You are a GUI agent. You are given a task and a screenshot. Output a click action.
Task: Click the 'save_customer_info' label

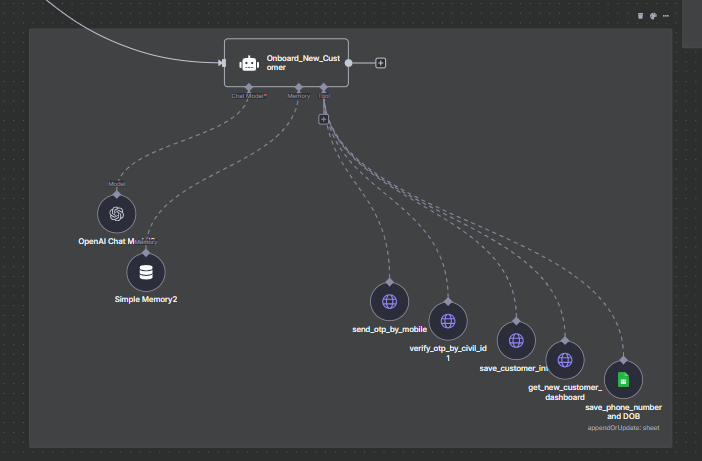tap(514, 368)
